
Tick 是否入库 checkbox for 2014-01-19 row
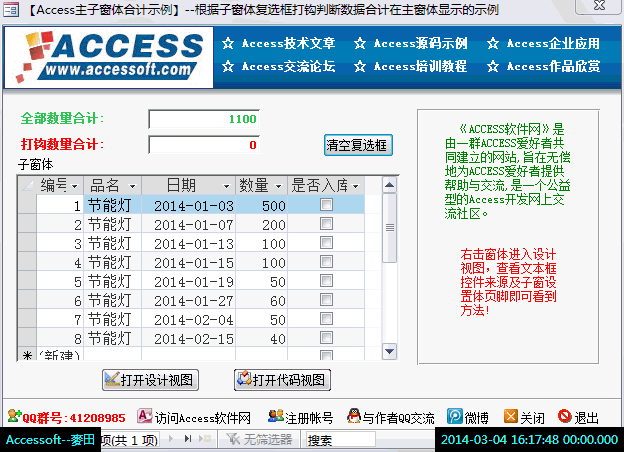(326, 281)
